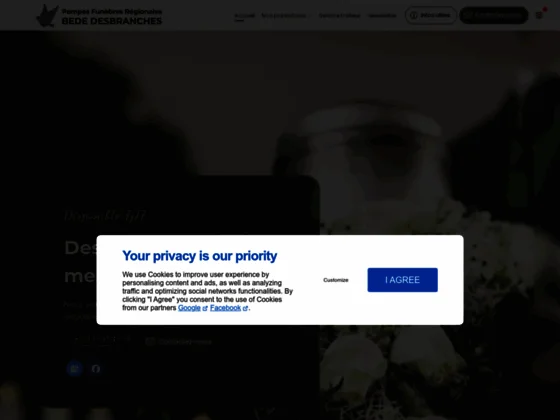
Task: Open the Facebook icon in hero section
Action: coord(96,368)
